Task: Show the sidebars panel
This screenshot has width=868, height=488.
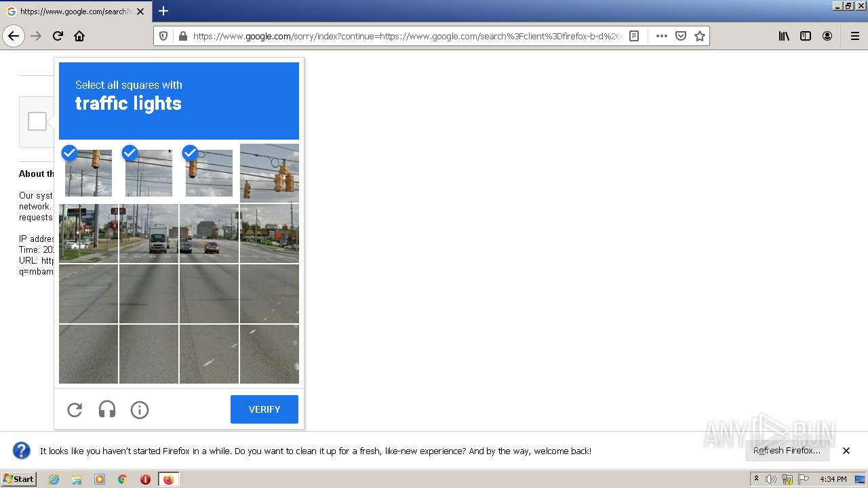Action: pos(806,36)
